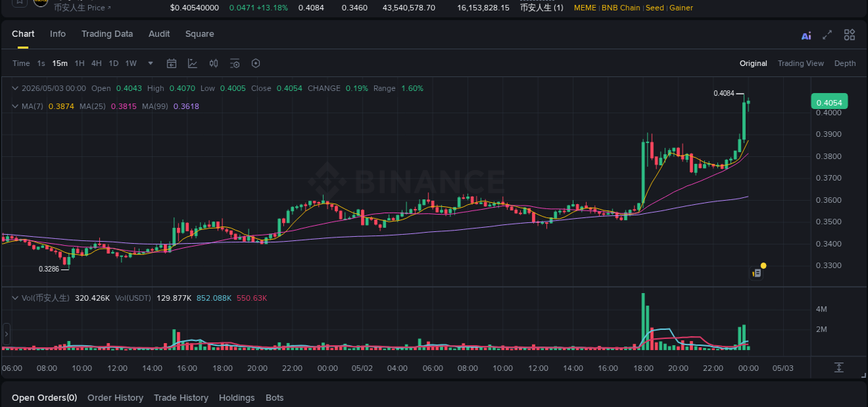The image size is (868, 407).
Task: Click the 43,540,578.70 volume value
Action: click(x=409, y=8)
